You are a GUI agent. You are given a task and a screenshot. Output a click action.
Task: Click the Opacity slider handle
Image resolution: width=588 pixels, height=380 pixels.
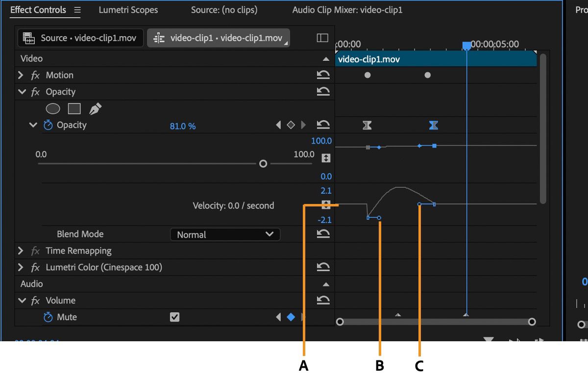tap(263, 164)
